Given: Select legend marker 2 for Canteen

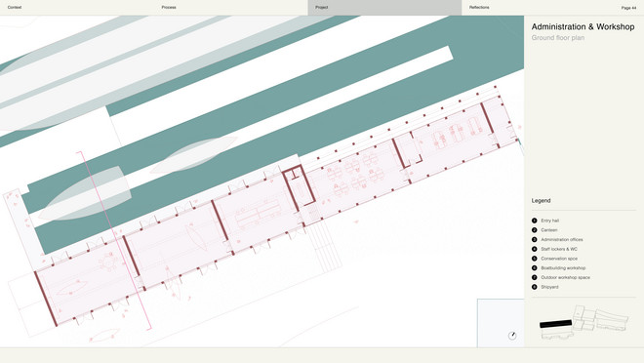Looking at the screenshot, I should [x=535, y=230].
